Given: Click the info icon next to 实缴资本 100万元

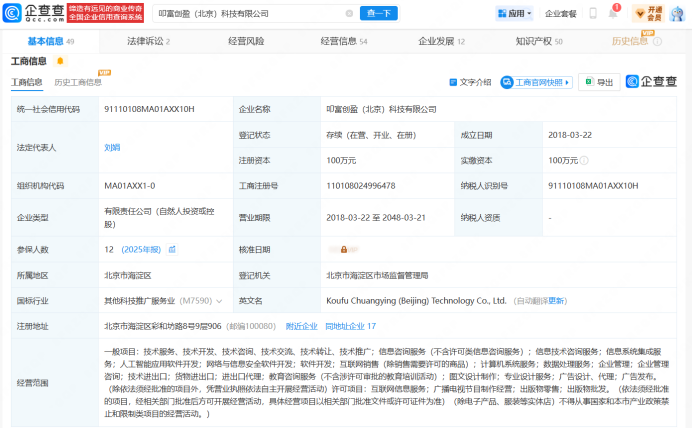Looking at the screenshot, I should [x=584, y=161].
